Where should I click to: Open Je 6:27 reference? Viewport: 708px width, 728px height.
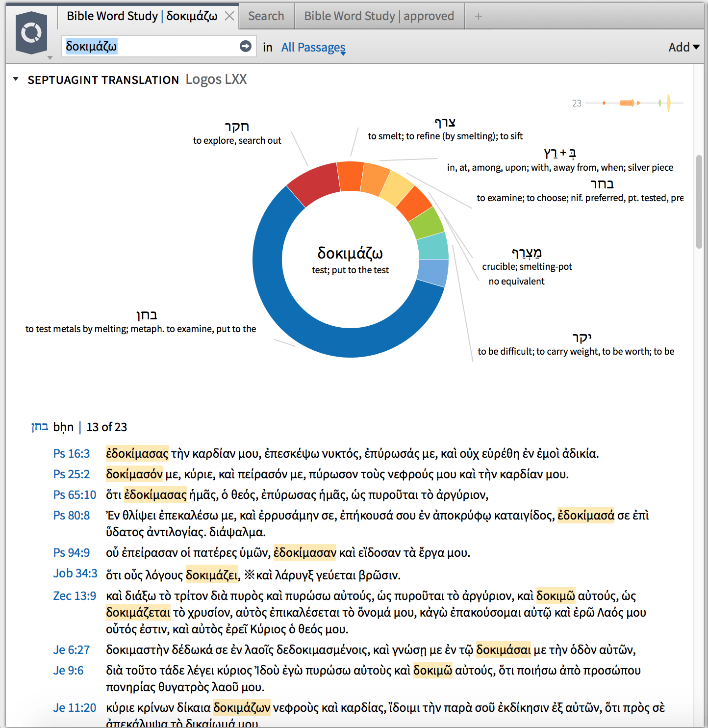coord(72,650)
